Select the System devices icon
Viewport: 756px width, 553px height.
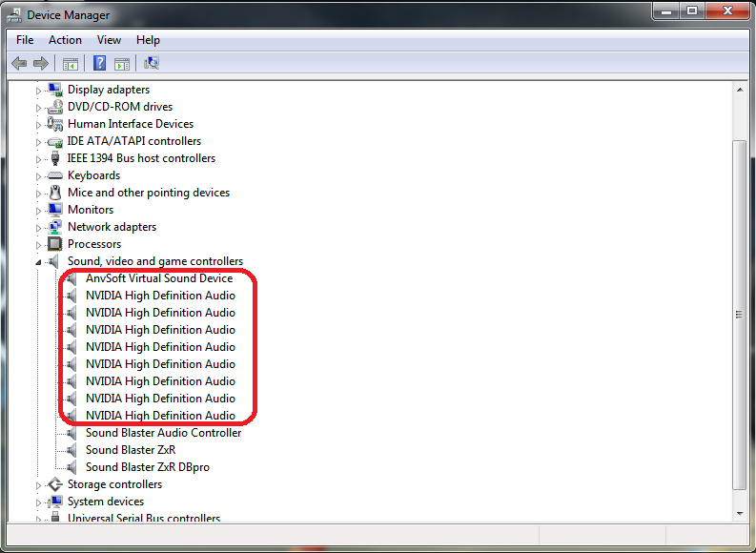click(x=55, y=502)
